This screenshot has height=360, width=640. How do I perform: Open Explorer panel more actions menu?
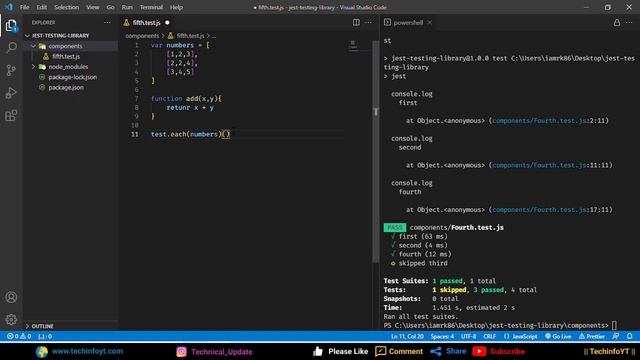coord(107,22)
